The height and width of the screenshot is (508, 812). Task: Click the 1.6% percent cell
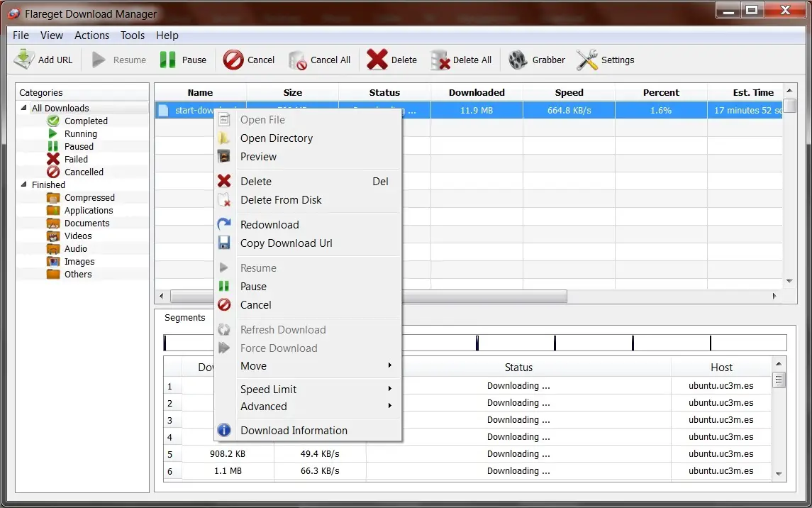(662, 110)
